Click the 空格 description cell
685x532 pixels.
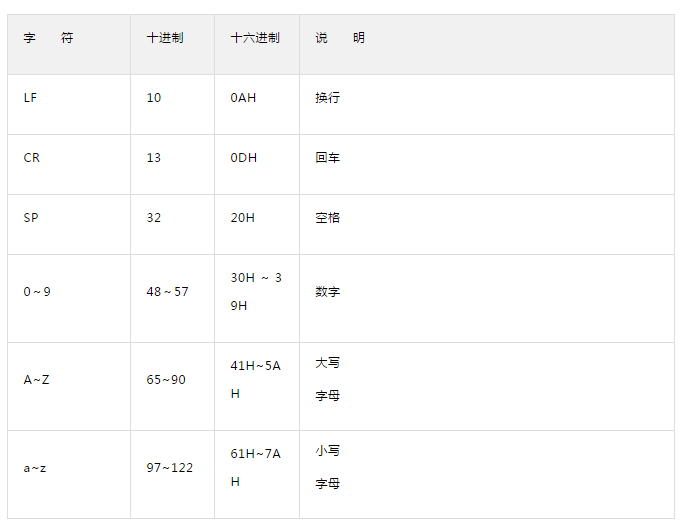click(328, 218)
